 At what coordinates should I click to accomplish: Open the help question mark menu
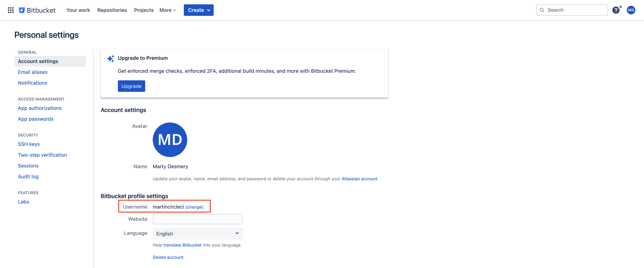coord(616,10)
